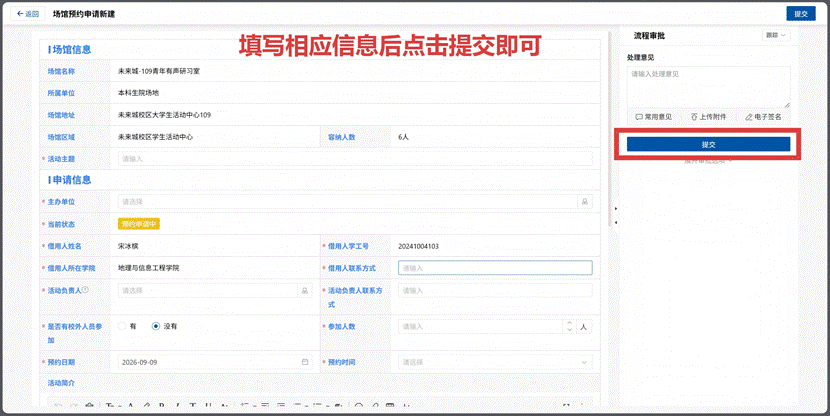The image size is (830, 416).
Task: Increase 参加人数 with the up stepper arrow
Action: tap(569, 323)
